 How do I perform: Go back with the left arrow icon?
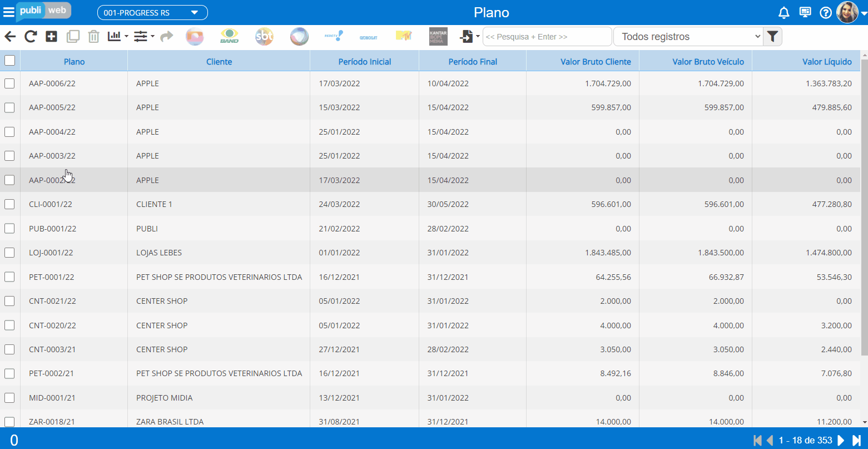click(x=10, y=37)
